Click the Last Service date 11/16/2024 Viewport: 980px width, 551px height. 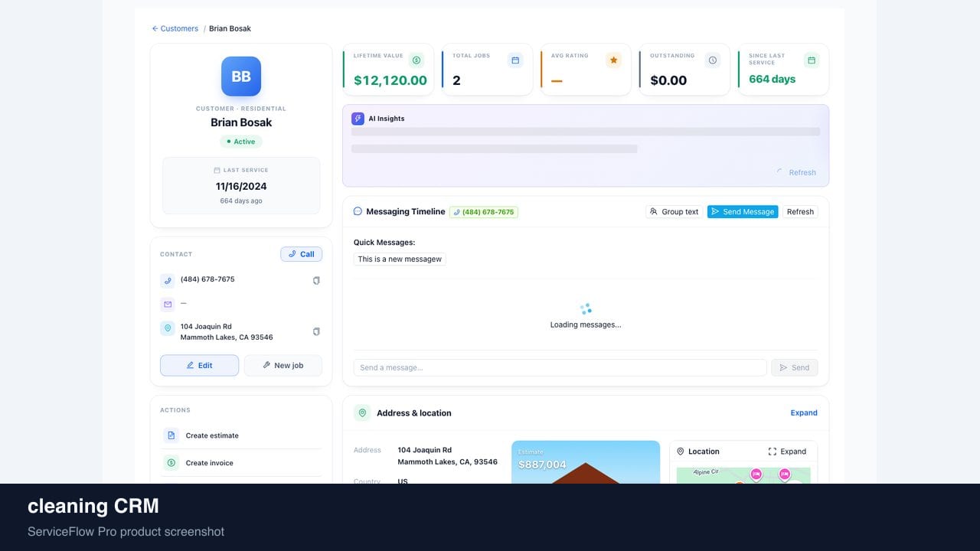[241, 186]
